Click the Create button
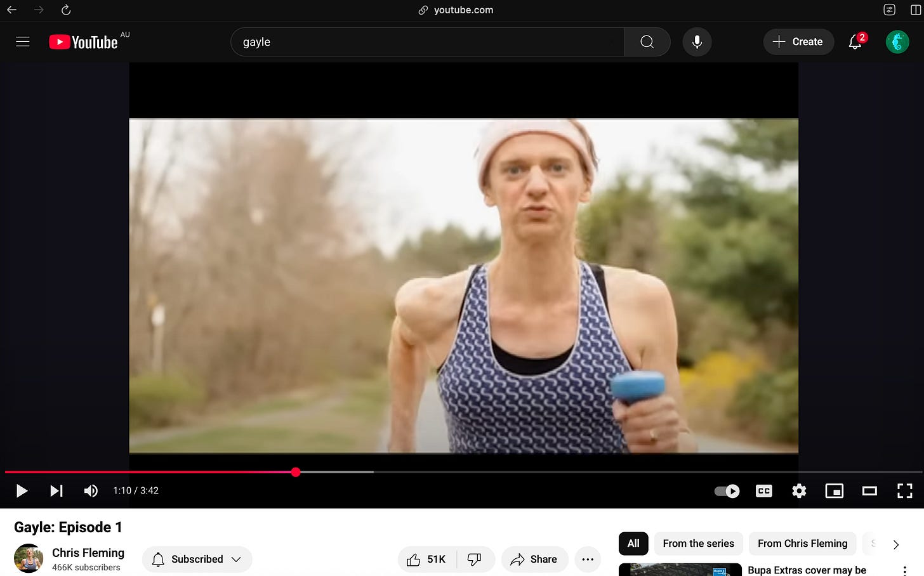This screenshot has width=924, height=576. pos(798,42)
